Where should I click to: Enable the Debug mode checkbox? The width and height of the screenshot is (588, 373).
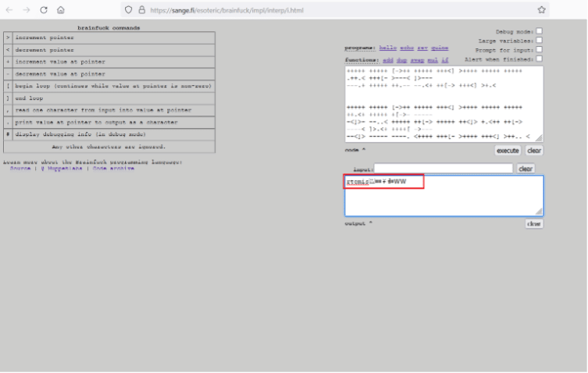(539, 31)
